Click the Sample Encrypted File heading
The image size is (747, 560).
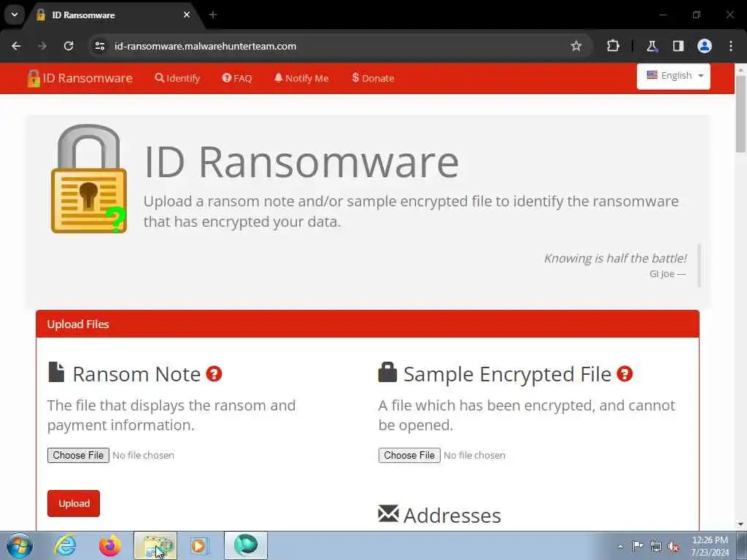(507, 374)
